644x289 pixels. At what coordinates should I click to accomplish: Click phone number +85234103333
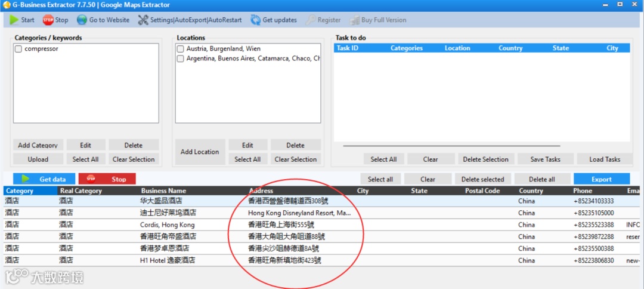click(x=593, y=201)
